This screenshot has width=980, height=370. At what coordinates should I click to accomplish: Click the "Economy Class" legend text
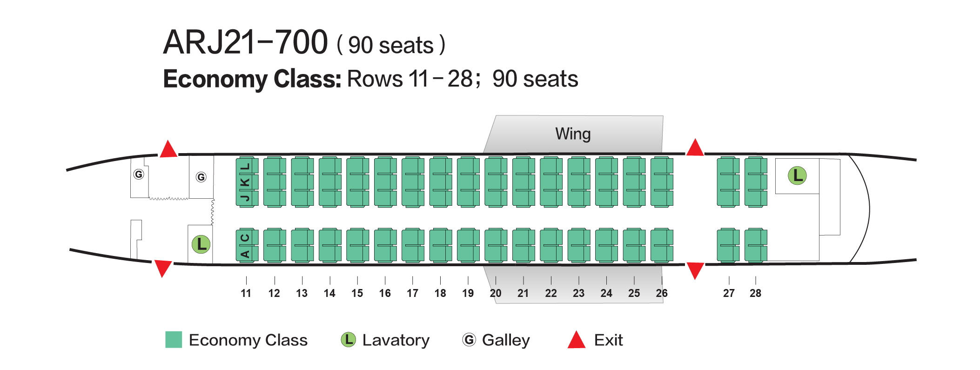[x=248, y=340]
